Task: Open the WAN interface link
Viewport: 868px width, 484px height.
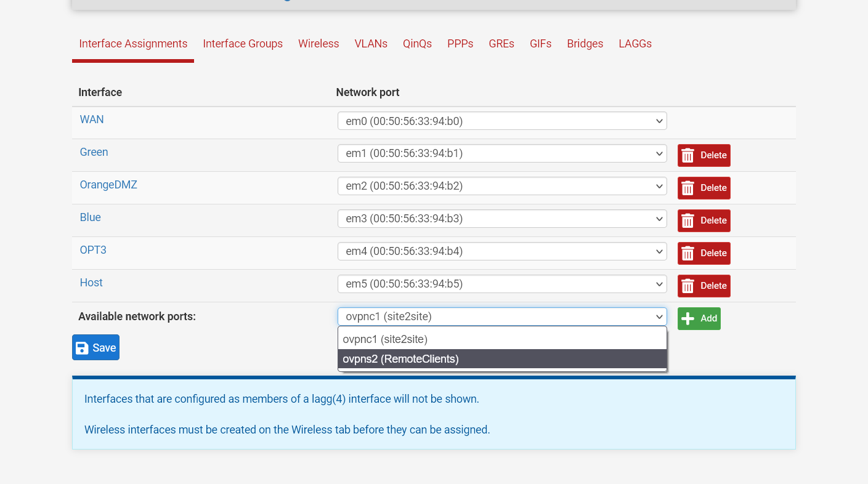Action: coord(92,119)
